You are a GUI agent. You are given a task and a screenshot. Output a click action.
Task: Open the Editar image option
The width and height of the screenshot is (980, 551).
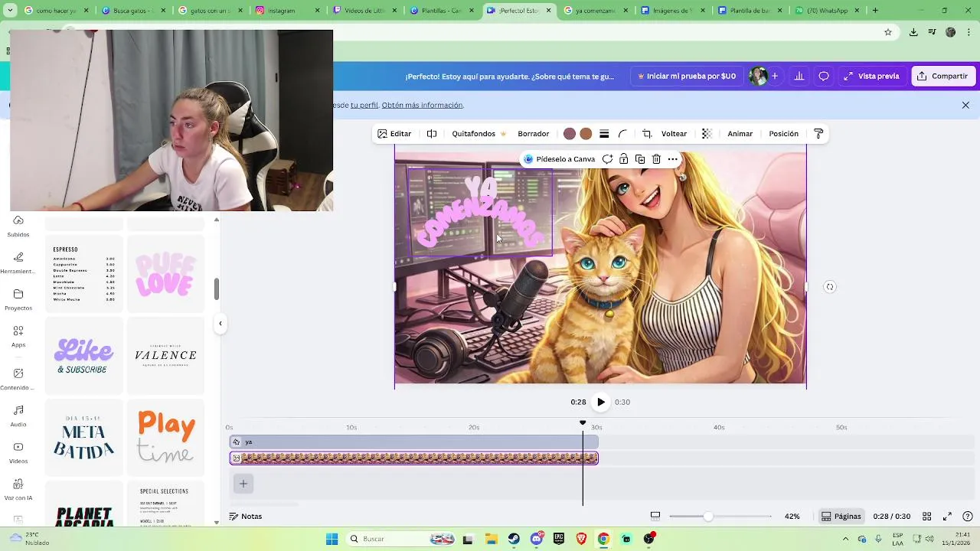tap(394, 134)
